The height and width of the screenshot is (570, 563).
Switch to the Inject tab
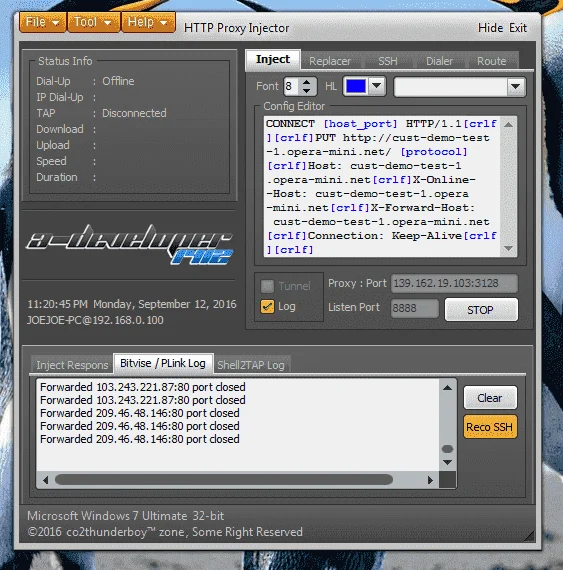point(273,59)
